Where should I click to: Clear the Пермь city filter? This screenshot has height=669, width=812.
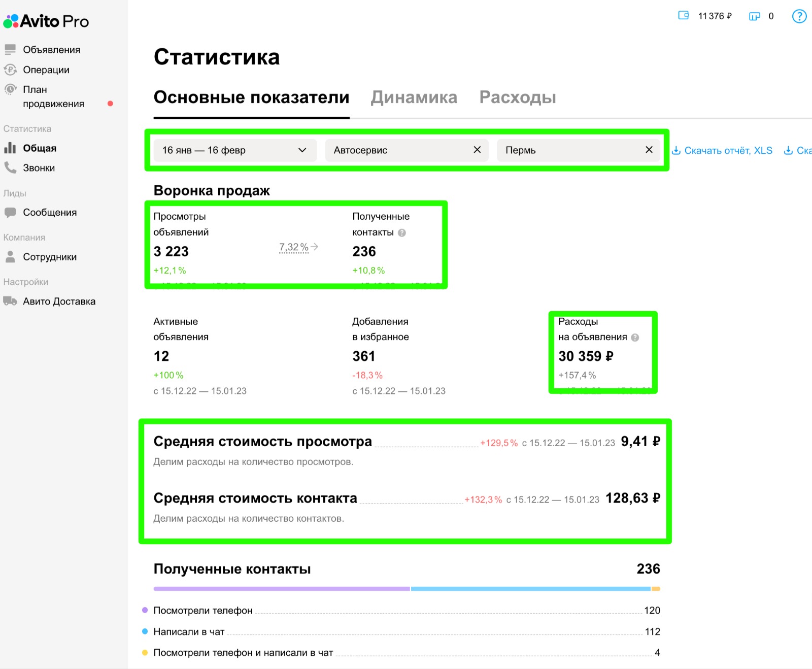coord(649,150)
